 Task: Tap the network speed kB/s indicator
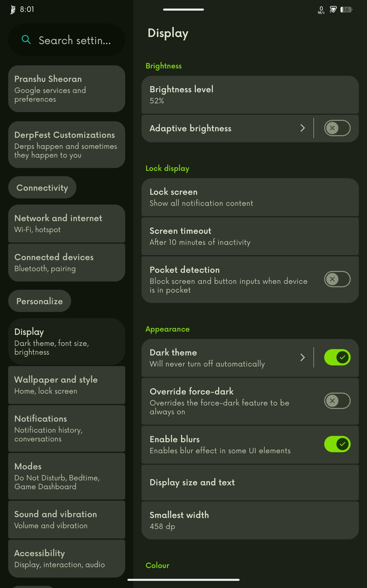(x=321, y=10)
